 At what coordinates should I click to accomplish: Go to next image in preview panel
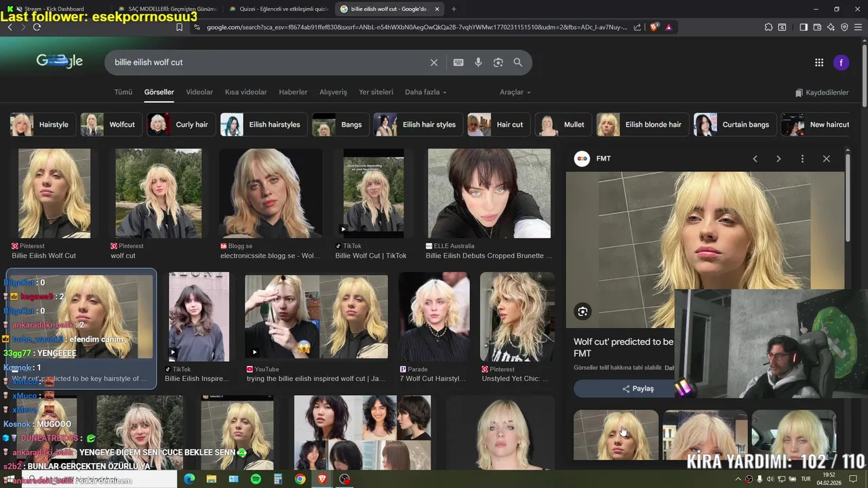[x=778, y=159]
